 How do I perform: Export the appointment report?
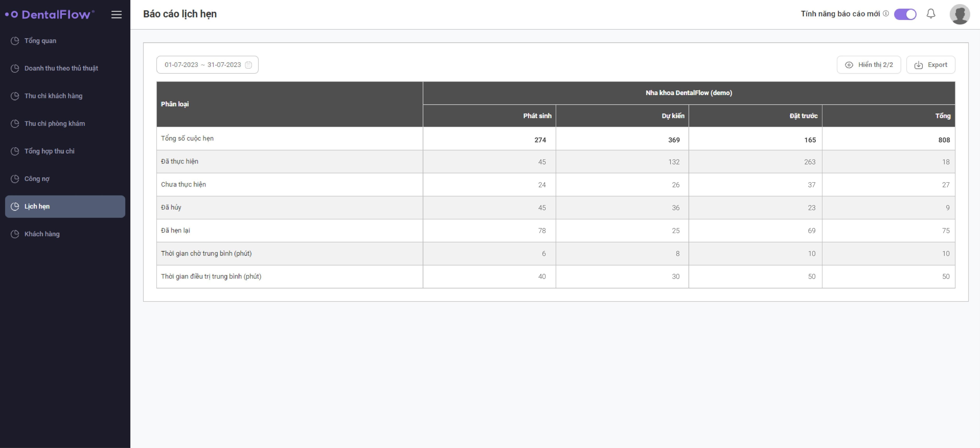(930, 65)
